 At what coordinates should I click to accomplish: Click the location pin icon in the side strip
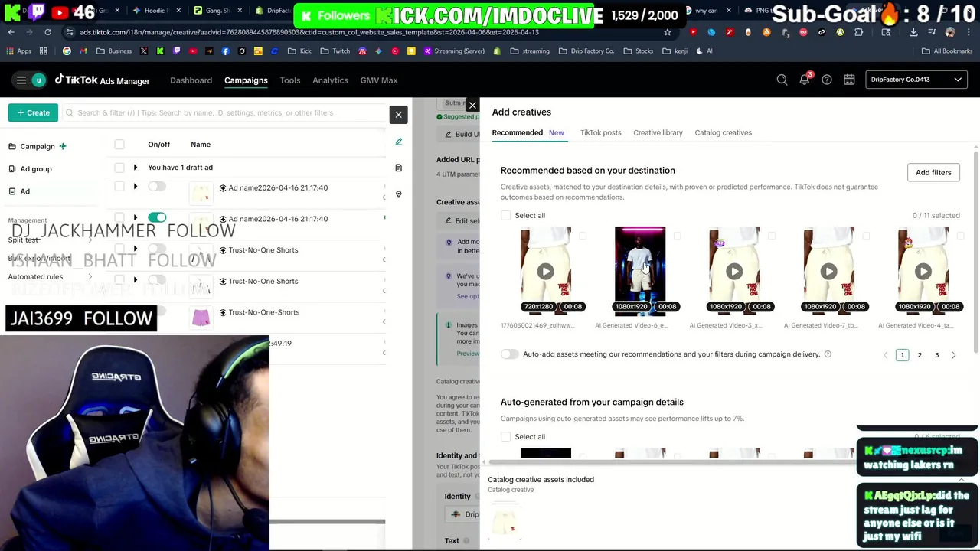398,194
